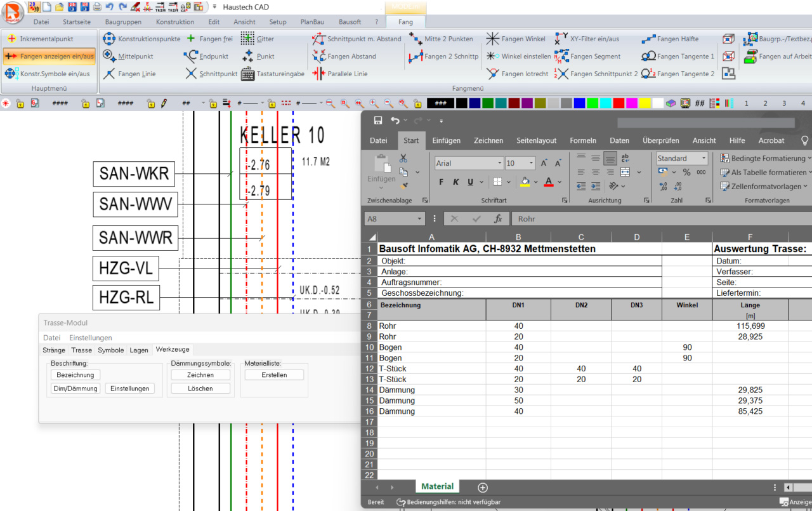Open the Konstruktion ribbon tab
Screen dimensions: 812x511
tap(175, 22)
